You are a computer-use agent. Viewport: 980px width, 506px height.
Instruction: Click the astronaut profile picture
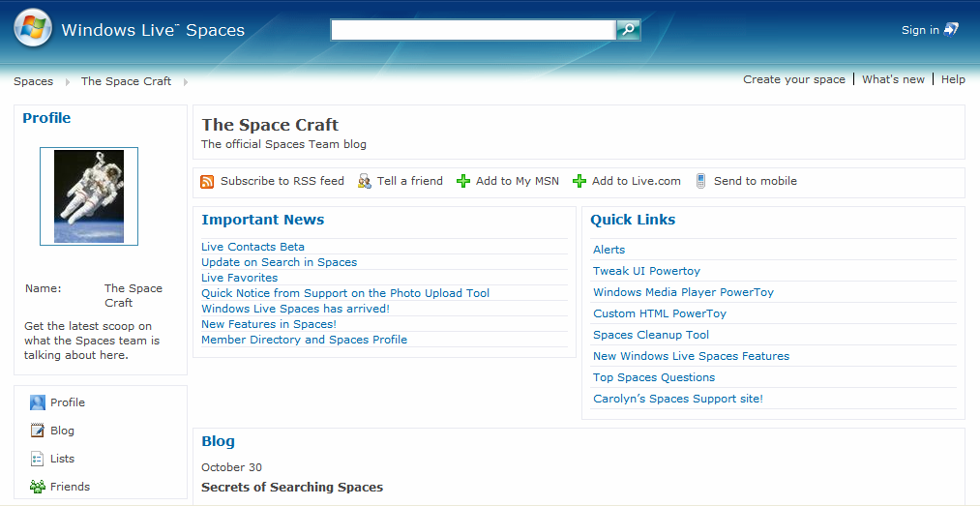click(x=89, y=196)
